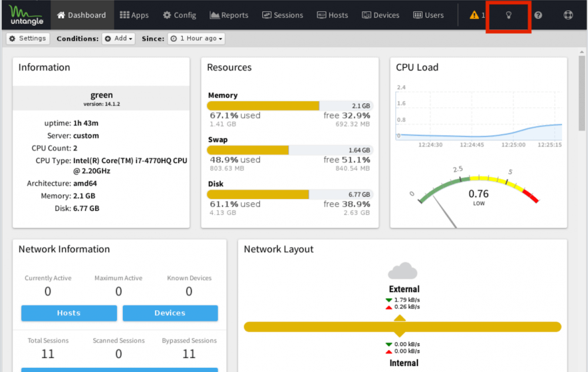Open dashboard Settings button
Viewport: 588px width, 372px height.
pyautogui.click(x=28, y=38)
